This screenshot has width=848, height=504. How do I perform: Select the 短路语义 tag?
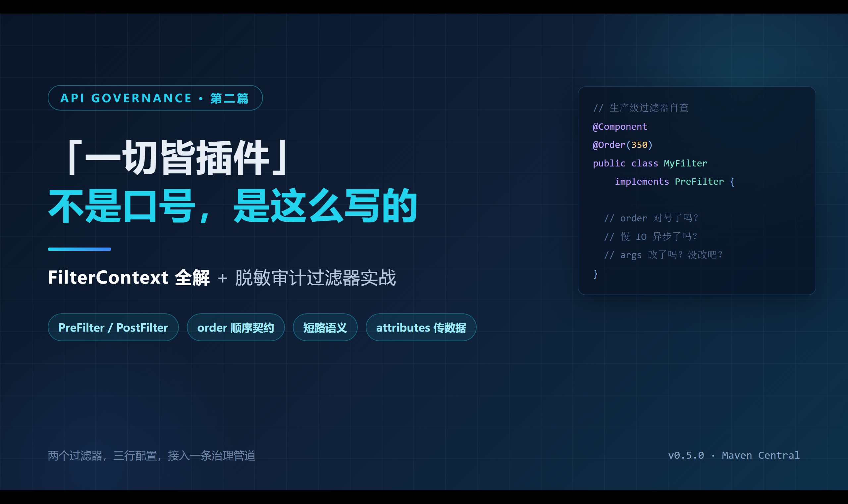[325, 327]
